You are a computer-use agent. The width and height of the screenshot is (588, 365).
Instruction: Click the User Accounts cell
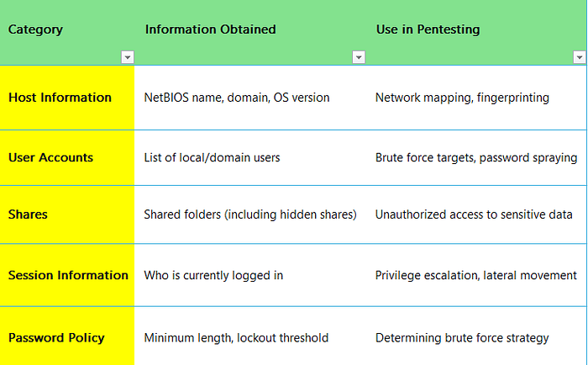pyautogui.click(x=67, y=158)
